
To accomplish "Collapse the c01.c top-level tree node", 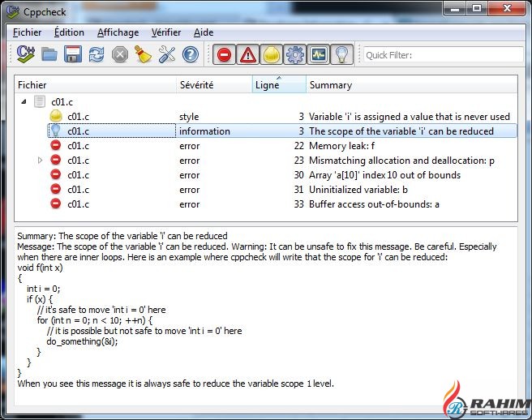I will click(24, 102).
